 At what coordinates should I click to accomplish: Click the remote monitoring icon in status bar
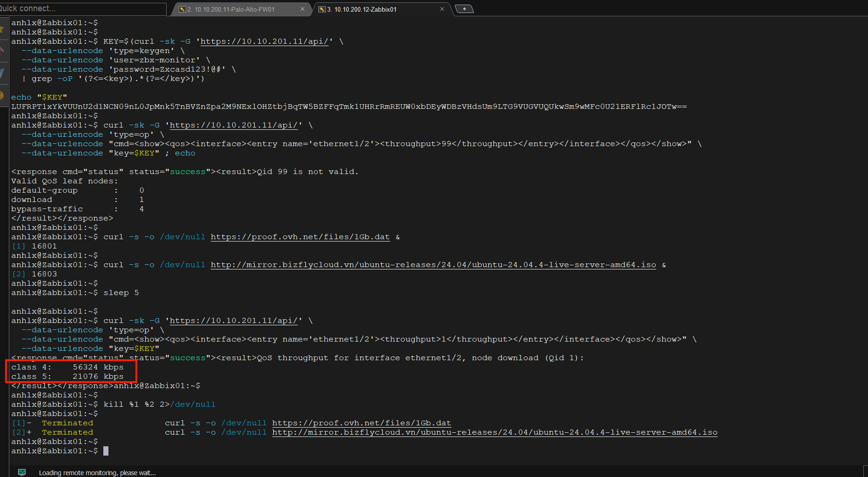click(22, 472)
